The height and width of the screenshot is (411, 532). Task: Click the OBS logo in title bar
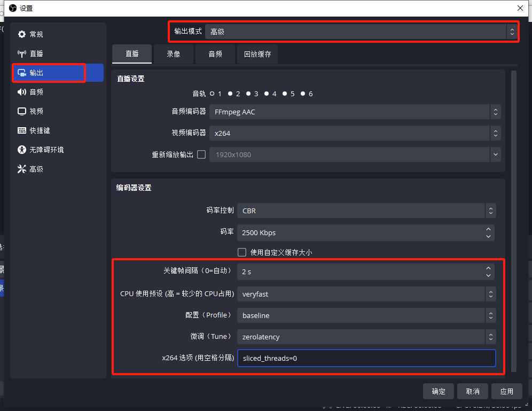tap(13, 8)
